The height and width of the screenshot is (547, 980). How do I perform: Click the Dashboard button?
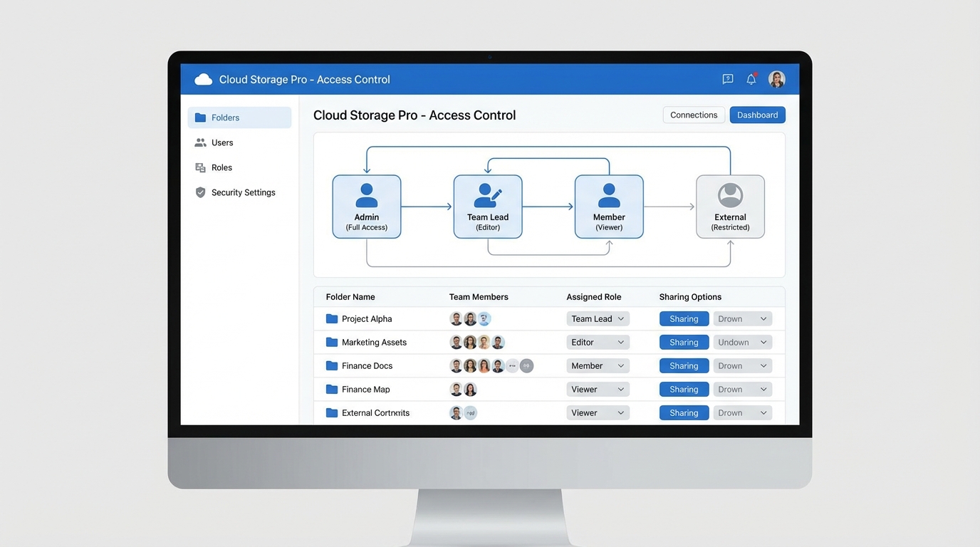click(x=757, y=115)
